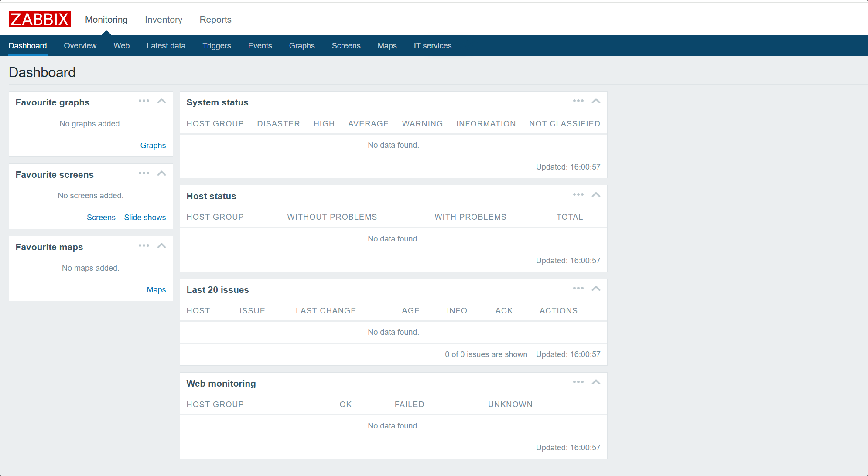The image size is (868, 476).
Task: Open Host status widget options dots
Action: pos(578,195)
